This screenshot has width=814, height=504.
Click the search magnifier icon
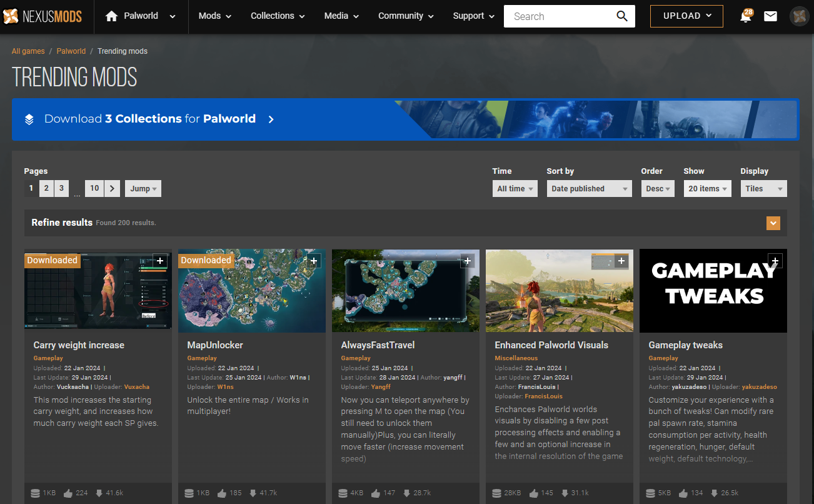pyautogui.click(x=621, y=16)
